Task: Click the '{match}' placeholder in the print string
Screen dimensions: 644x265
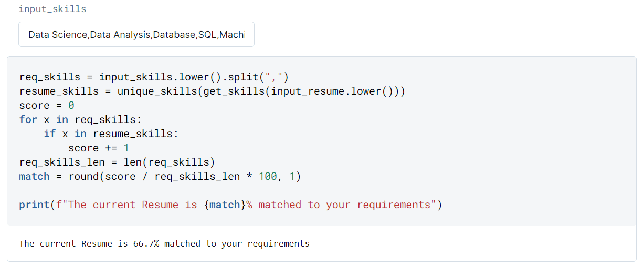Action: pyautogui.click(x=224, y=205)
